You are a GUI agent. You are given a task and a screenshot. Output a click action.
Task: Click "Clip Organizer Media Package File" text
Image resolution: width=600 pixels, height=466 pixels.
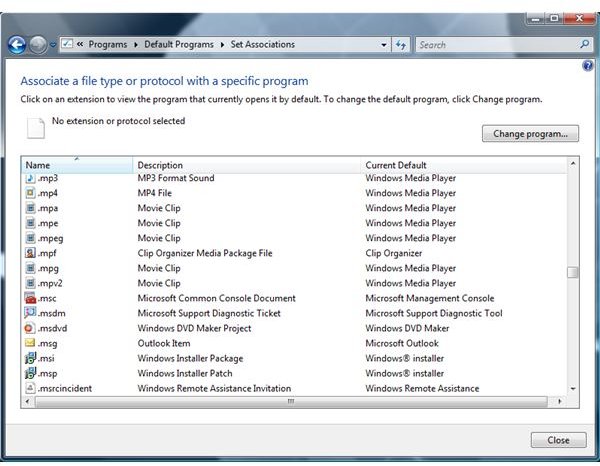point(205,253)
